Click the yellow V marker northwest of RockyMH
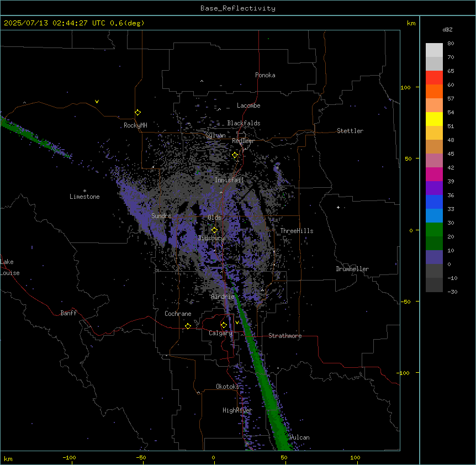476x465 pixels. tap(97, 102)
